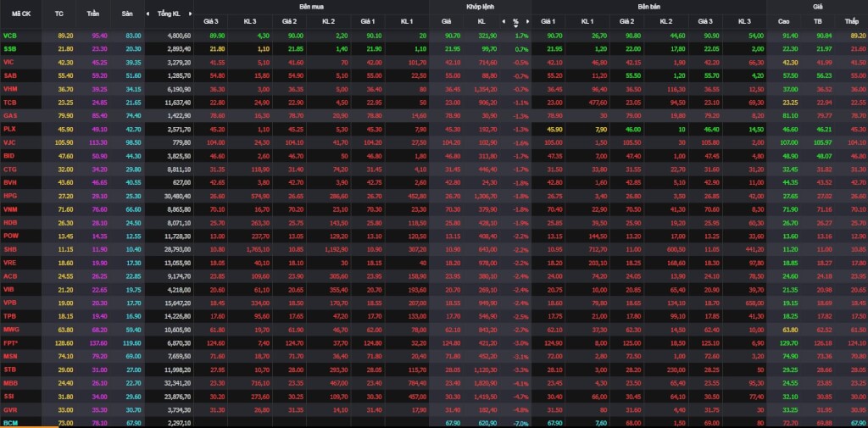Image resolution: width=868 pixels, height=428 pixels.
Task: Click the Sàn floor price header
Action: pos(127,14)
